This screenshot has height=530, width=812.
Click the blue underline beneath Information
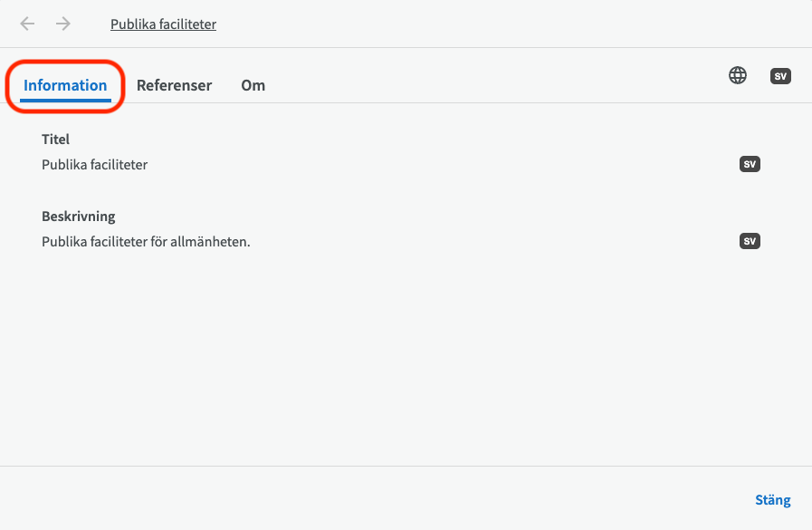65,99
